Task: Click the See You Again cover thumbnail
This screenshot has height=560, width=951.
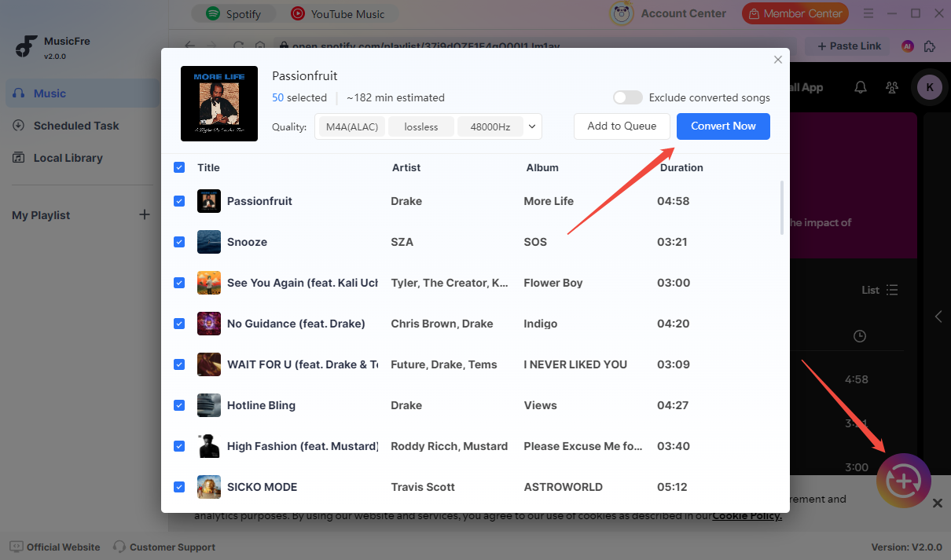Action: [209, 283]
